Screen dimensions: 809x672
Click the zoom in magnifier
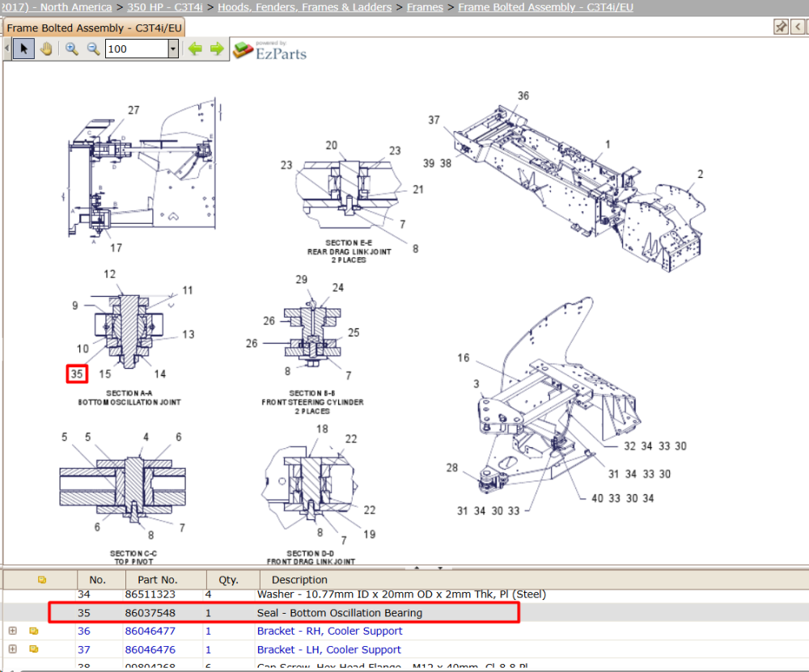tap(72, 49)
